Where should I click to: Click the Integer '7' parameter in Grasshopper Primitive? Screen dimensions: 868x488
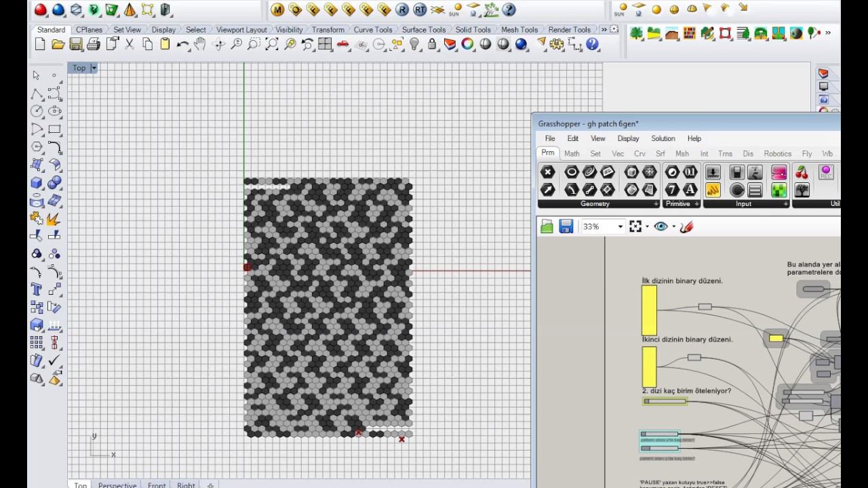coord(672,190)
